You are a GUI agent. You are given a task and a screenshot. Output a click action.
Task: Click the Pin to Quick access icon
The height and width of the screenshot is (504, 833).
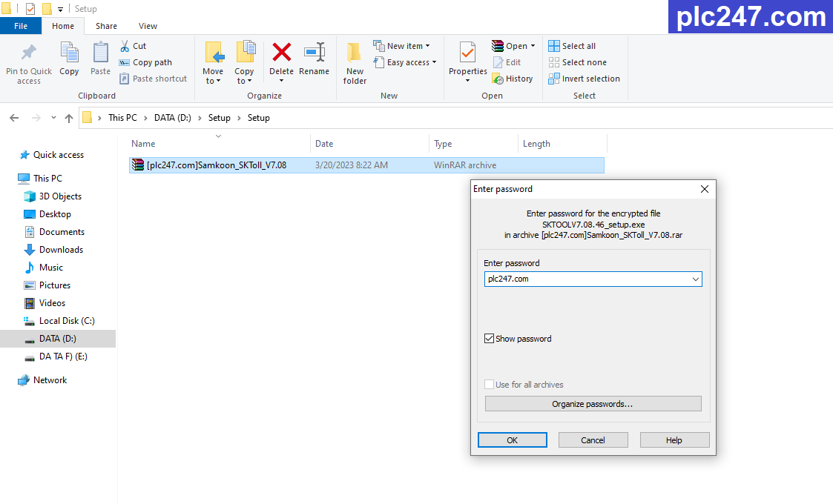(x=28, y=59)
